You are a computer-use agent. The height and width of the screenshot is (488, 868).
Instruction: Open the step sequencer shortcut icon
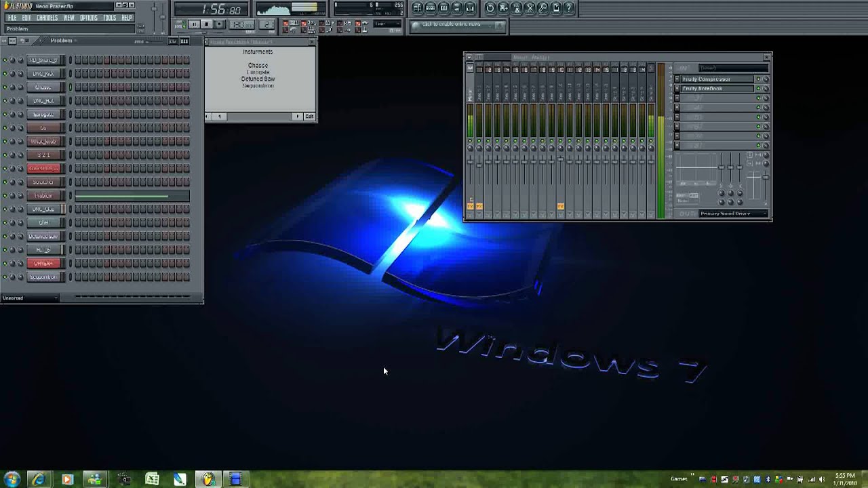431,8
